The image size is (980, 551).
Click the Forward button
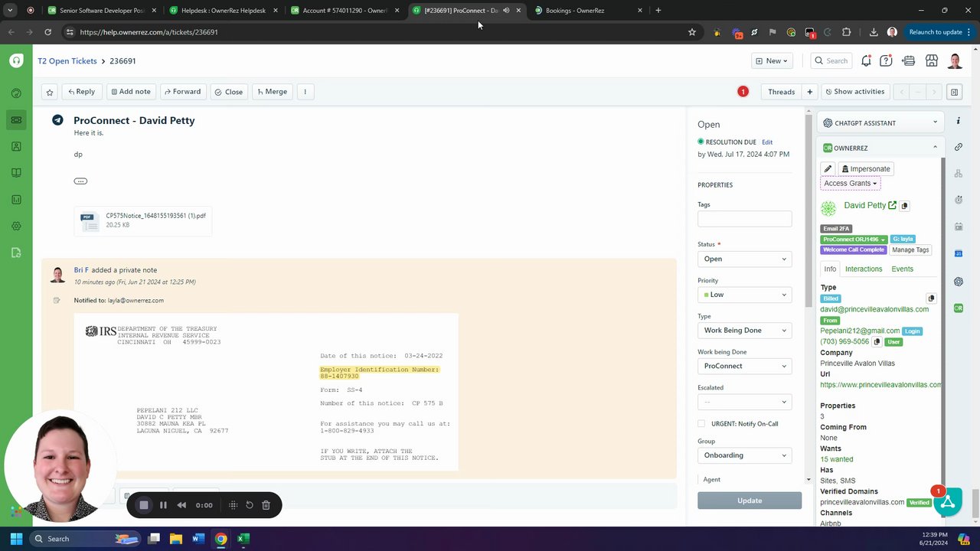click(x=182, y=92)
